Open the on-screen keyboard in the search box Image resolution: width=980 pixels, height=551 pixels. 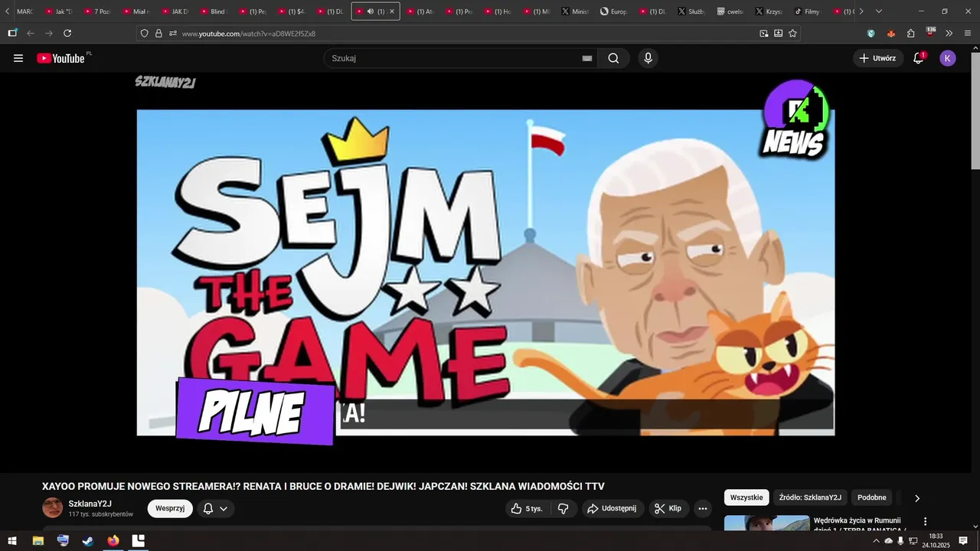coord(587,58)
